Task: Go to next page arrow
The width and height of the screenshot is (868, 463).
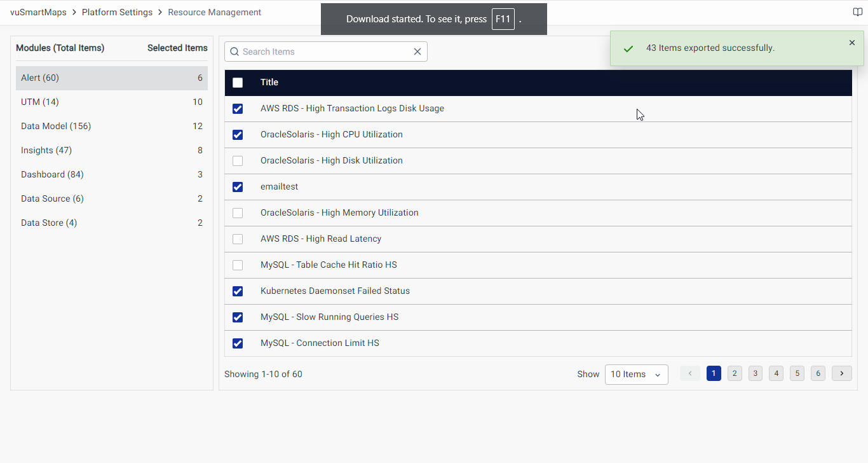Action: pos(841,373)
